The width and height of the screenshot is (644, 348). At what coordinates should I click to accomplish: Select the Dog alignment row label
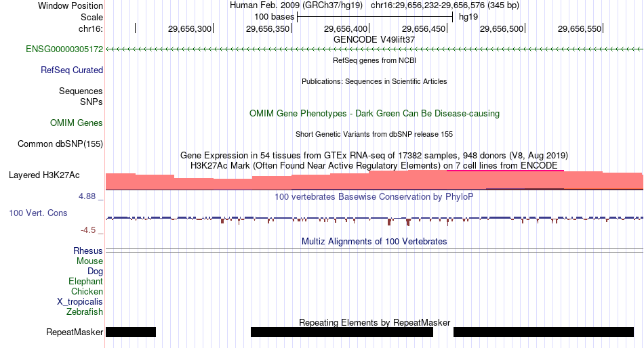pos(96,271)
